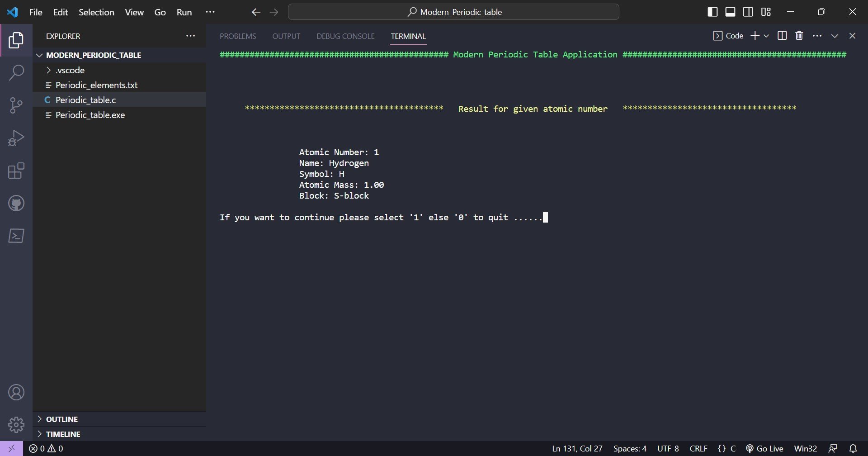The width and height of the screenshot is (868, 456).
Task: Open the Run menu
Action: 184,12
